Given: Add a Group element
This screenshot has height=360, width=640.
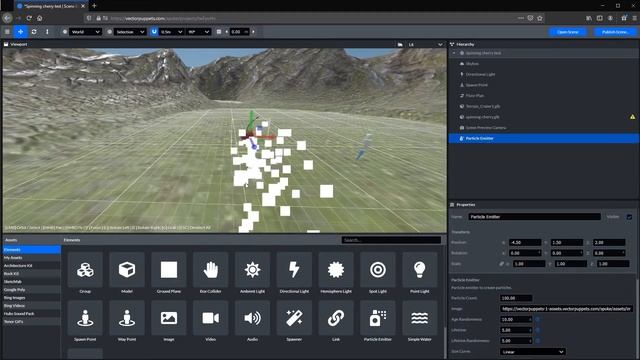Looking at the screenshot, I should [x=85, y=273].
